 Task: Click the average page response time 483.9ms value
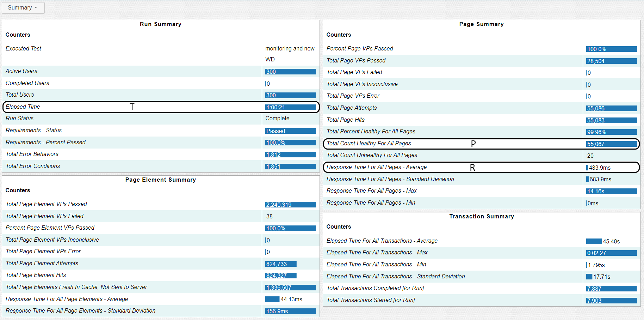pyautogui.click(x=600, y=168)
